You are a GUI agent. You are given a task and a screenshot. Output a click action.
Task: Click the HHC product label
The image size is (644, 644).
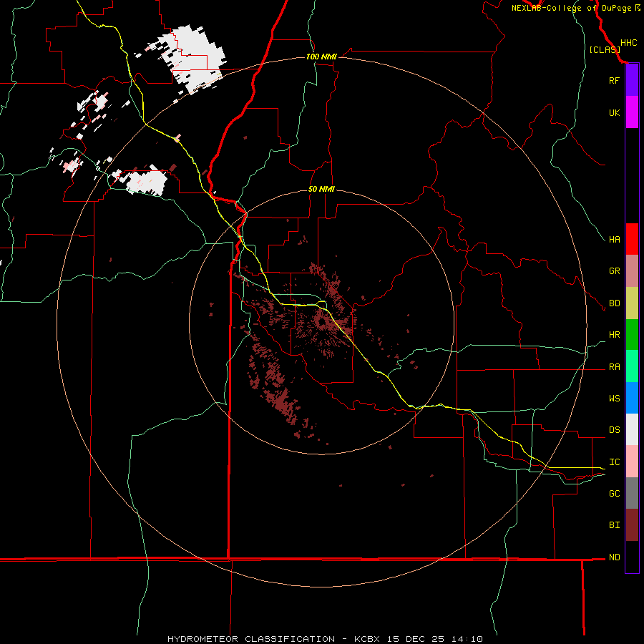tap(629, 43)
